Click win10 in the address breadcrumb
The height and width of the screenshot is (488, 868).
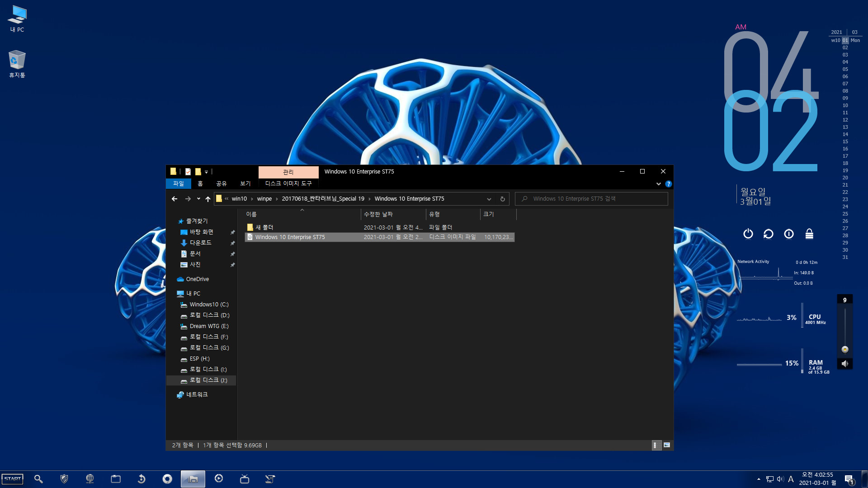pos(239,199)
